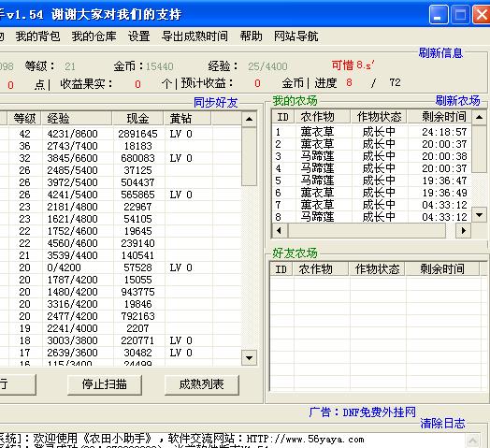This screenshot has height=448, width=490.
Task: Select farm plot 8 马蹄莲 row
Action: (x=371, y=217)
